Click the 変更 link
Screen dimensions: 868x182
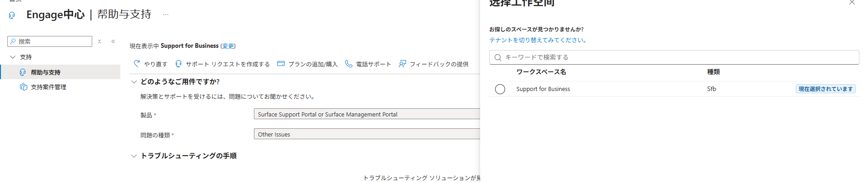pyautogui.click(x=228, y=46)
